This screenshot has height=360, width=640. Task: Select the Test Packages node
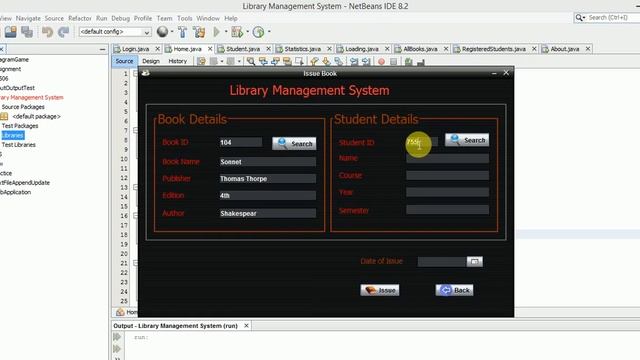click(20, 126)
